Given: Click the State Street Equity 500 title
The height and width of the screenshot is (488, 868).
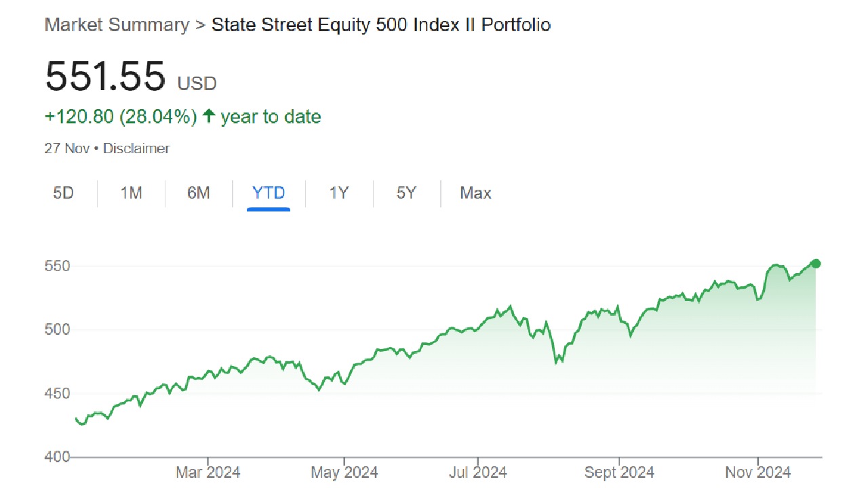Looking at the screenshot, I should coord(381,25).
